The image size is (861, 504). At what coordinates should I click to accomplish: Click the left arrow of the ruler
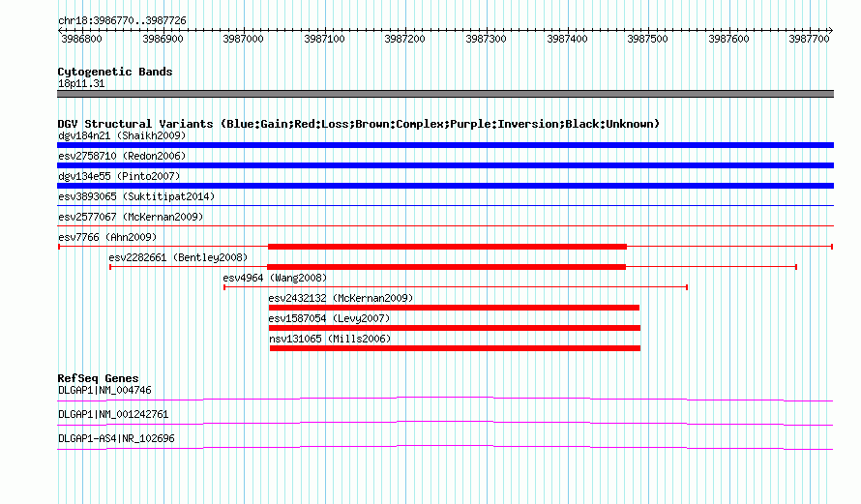[x=60, y=31]
